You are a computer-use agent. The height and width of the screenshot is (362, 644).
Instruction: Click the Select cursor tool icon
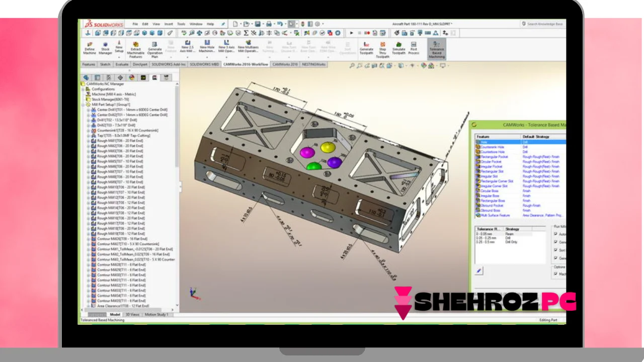point(292,24)
